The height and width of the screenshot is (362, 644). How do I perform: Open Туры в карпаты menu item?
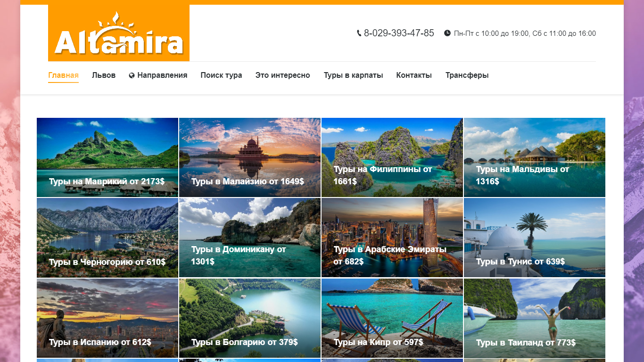pyautogui.click(x=353, y=75)
